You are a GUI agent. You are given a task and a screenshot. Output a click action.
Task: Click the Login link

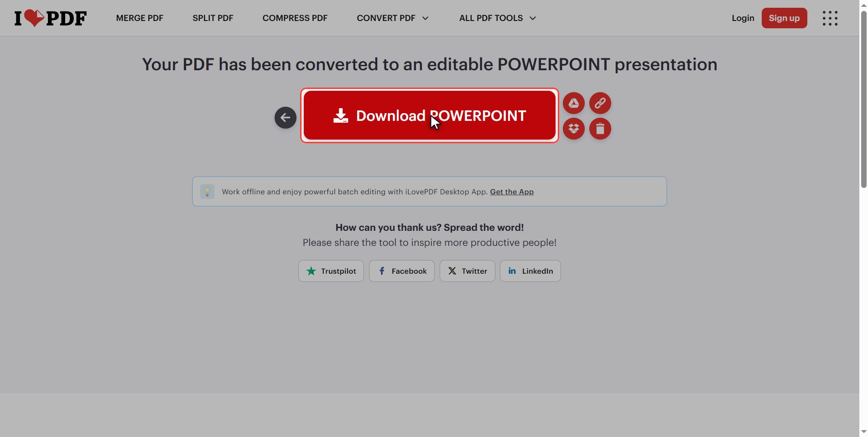coord(743,18)
